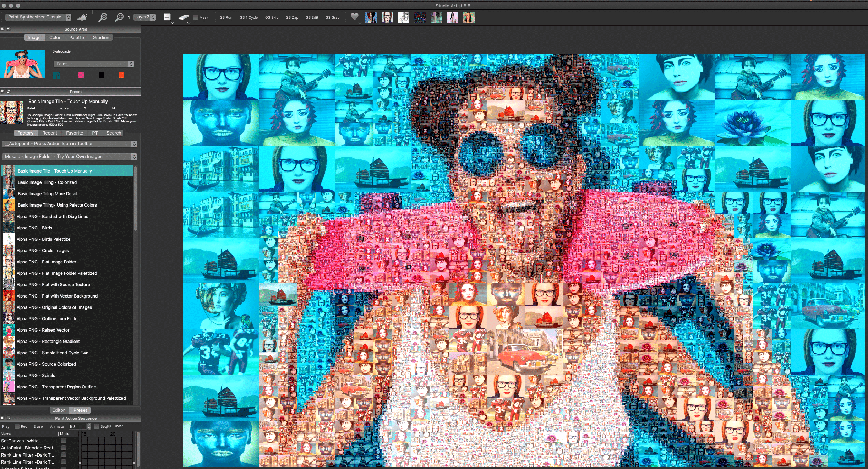This screenshot has height=469, width=868.
Task: Pick the orange source color swatch
Action: coord(121,75)
